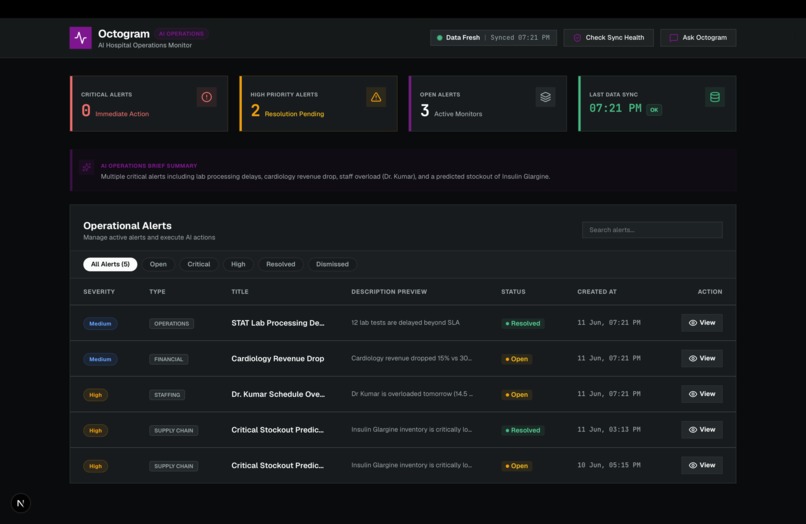Click the date 11 Jun, 03:13 PM
Image resolution: width=806 pixels, height=524 pixels.
tap(609, 429)
